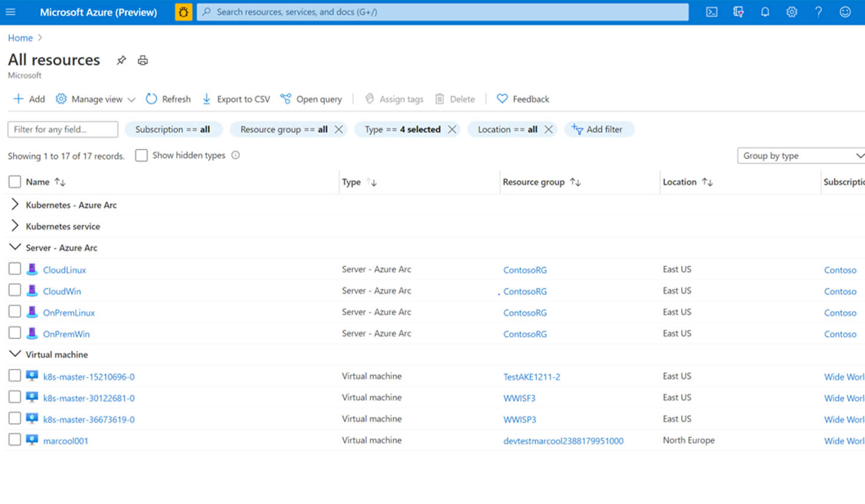Click the notifications bell icon
This screenshot has height=504, width=865.
(x=765, y=12)
